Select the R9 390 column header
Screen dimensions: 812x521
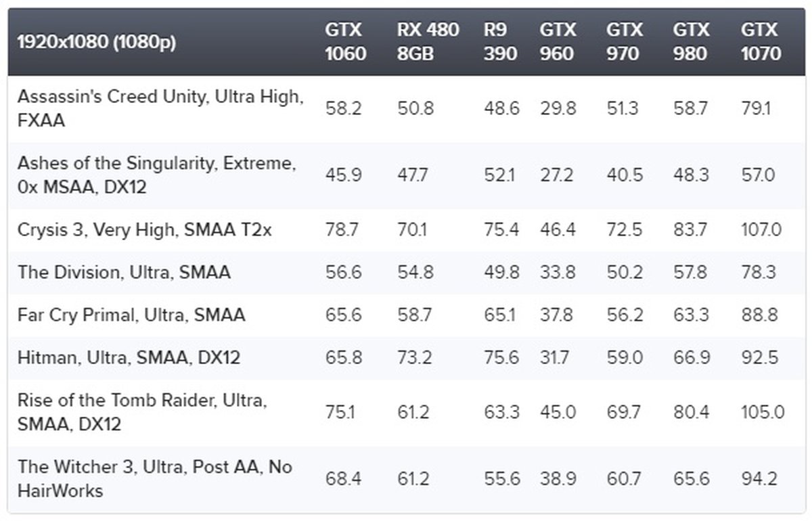(x=500, y=42)
